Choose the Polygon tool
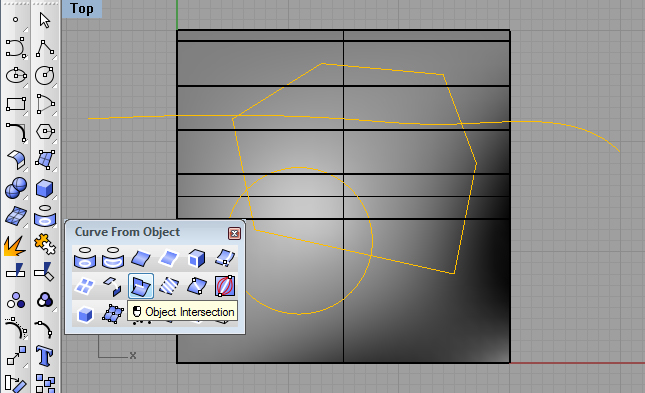This screenshot has height=393, width=645. click(x=45, y=132)
